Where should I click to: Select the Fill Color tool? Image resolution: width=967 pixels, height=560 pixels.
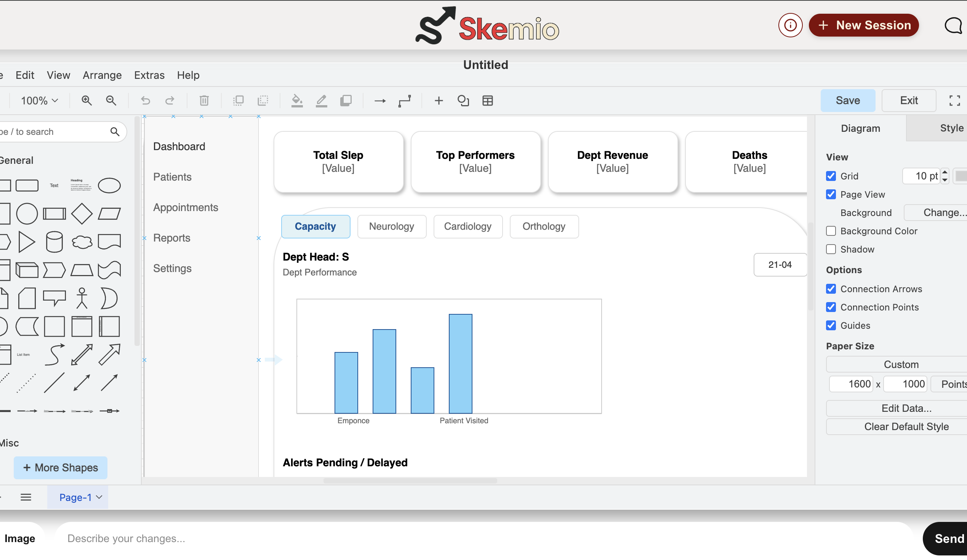tap(297, 101)
